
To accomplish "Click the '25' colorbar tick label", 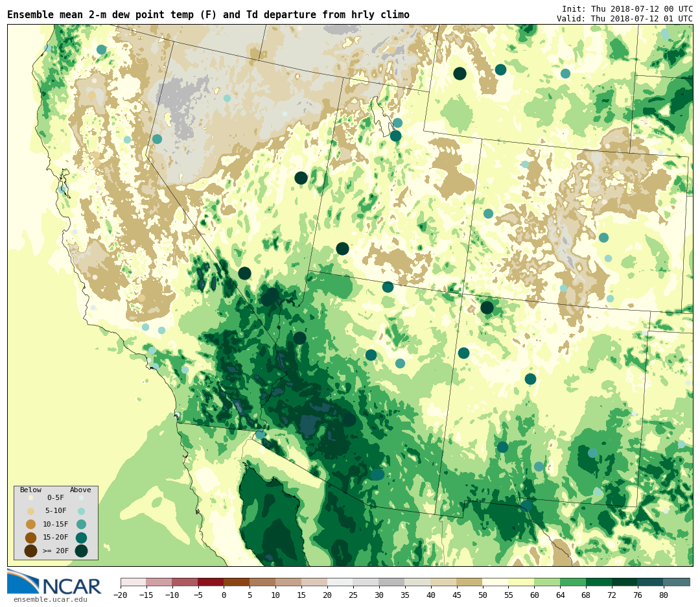I will pyautogui.click(x=353, y=595).
